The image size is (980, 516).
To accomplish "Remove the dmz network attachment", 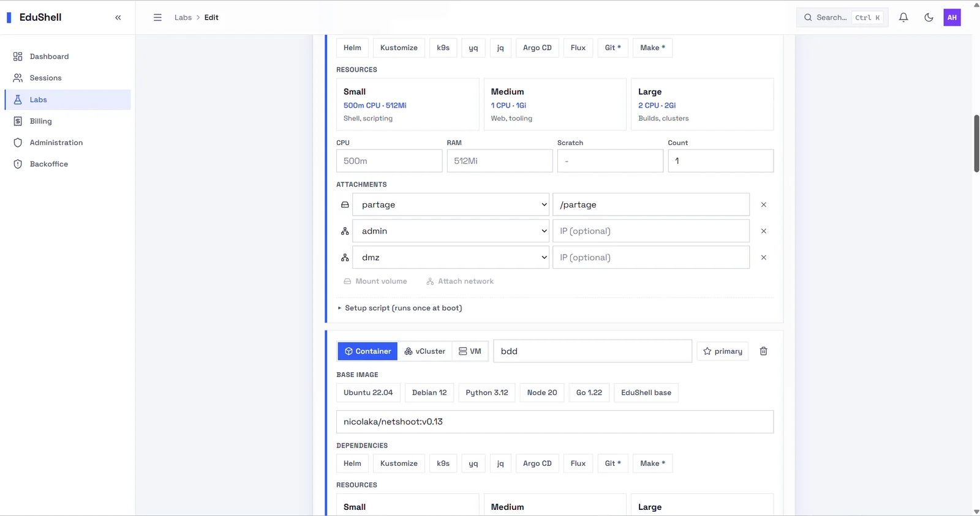I will pyautogui.click(x=764, y=258).
